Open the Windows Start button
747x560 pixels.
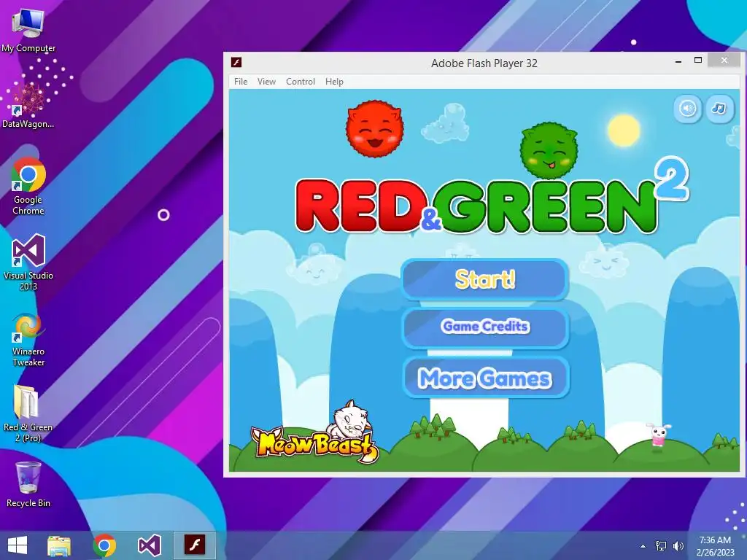(x=18, y=545)
